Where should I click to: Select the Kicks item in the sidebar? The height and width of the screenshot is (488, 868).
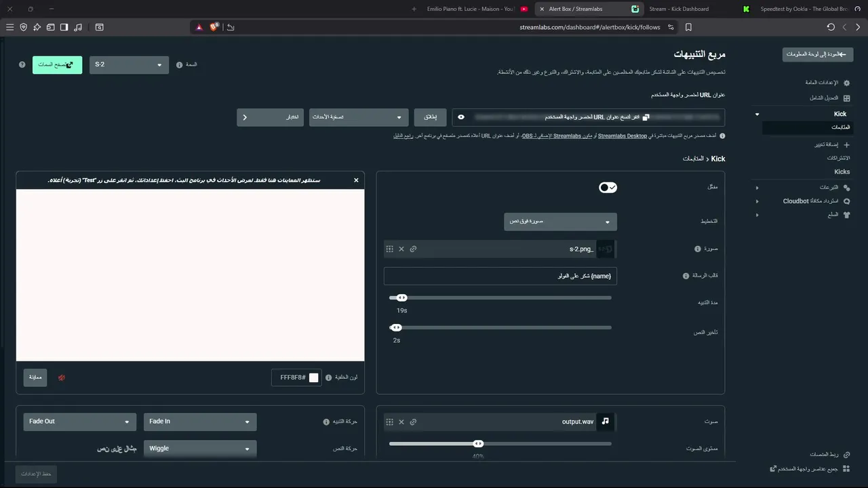pyautogui.click(x=842, y=172)
